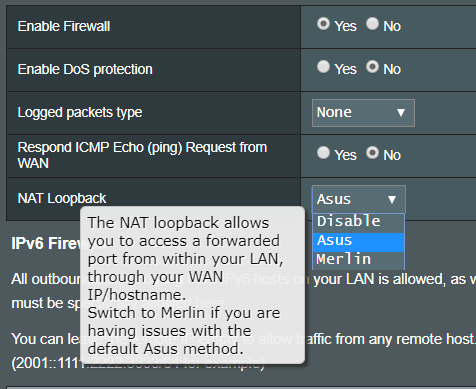Choose Asus option in NAT Loopback list
Viewport: 476px width, 389px height.
359,240
